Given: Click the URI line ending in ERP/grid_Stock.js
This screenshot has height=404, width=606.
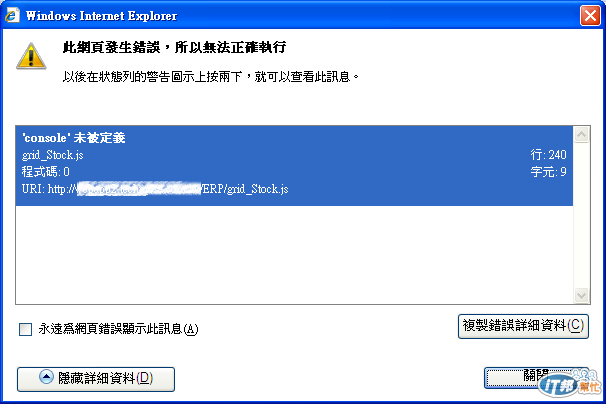Looking at the screenshot, I should click(155, 189).
